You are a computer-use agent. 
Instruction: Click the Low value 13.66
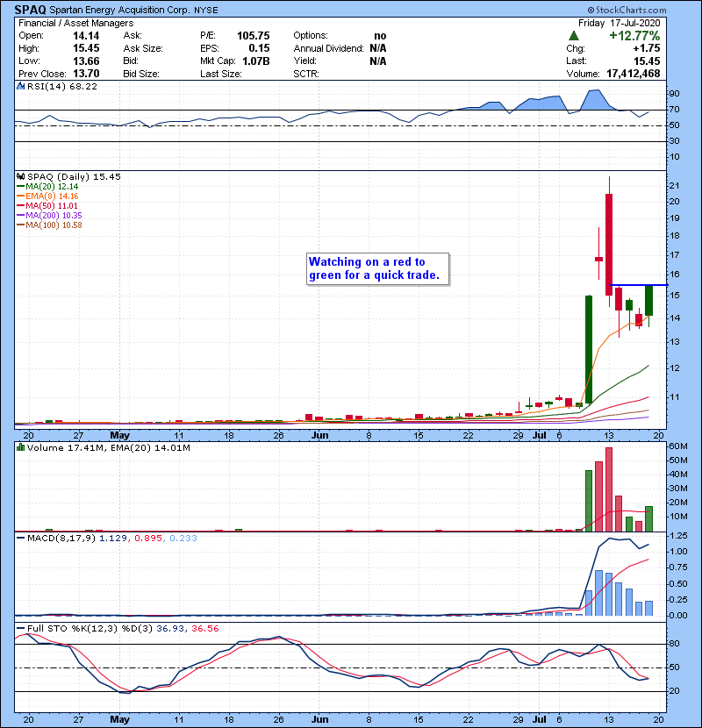point(86,61)
